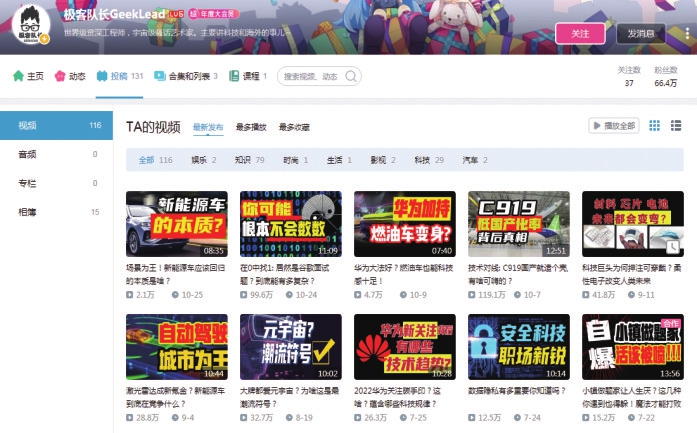697x433 pixels.
Task: Click the 发消息 button
Action: click(641, 33)
